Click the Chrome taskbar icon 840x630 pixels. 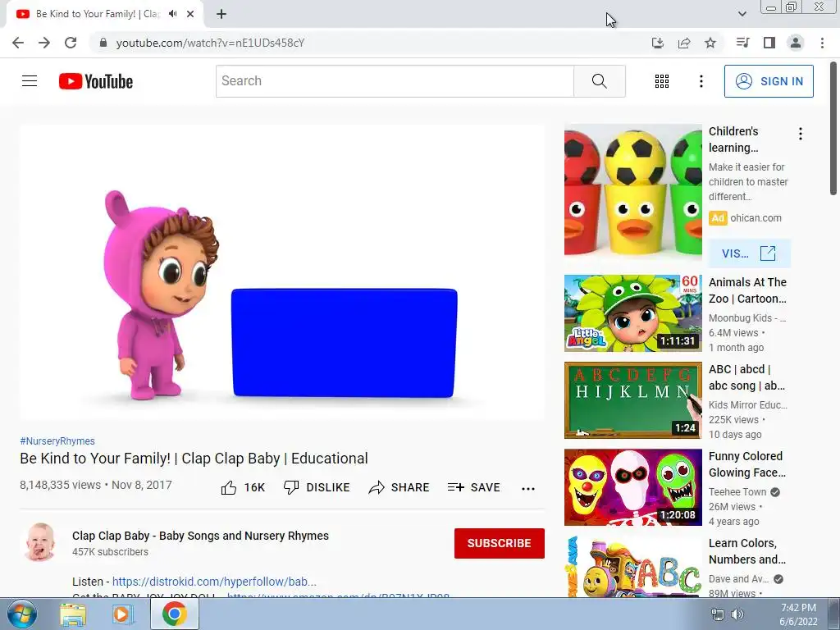[175, 614]
